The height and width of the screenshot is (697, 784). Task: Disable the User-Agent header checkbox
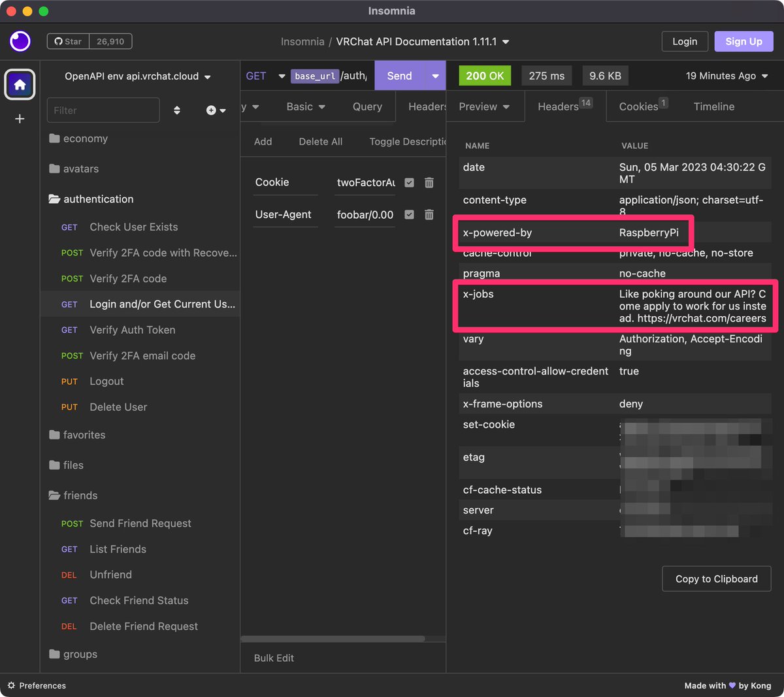pyautogui.click(x=409, y=214)
